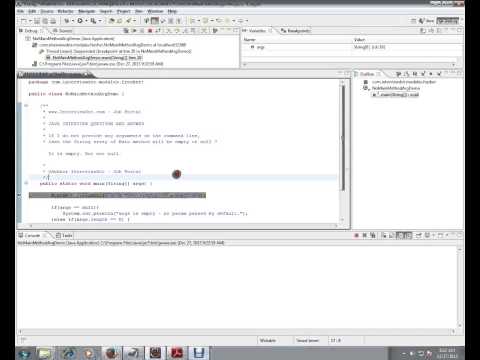
Task: Click the Step Return icon in Debug toolbar
Action: (x=185, y=31)
